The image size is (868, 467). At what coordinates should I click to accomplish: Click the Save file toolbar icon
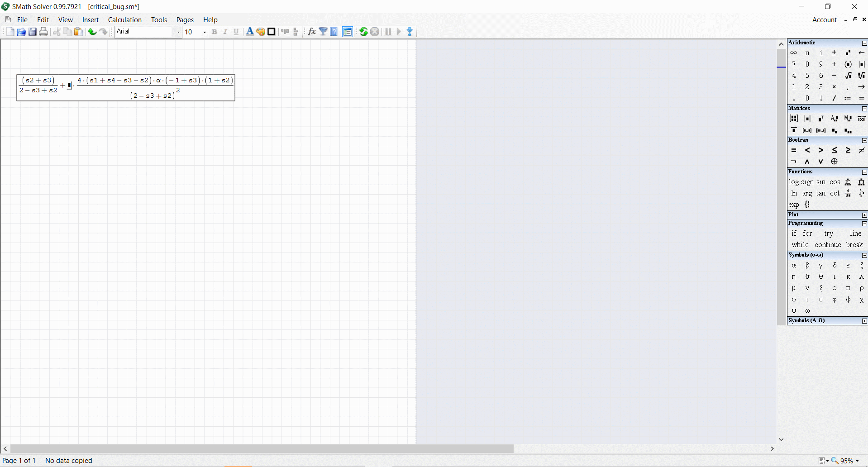[33, 32]
